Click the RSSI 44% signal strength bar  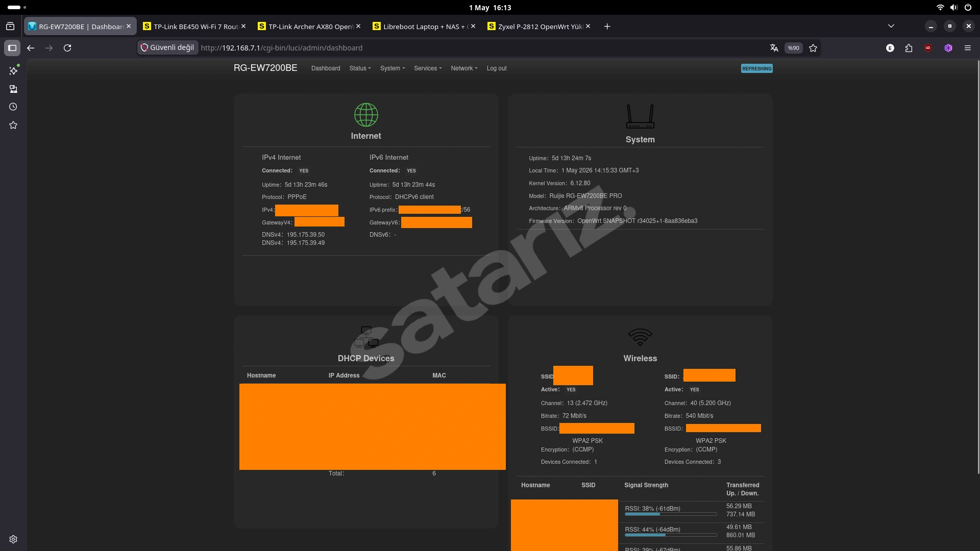pyautogui.click(x=671, y=535)
